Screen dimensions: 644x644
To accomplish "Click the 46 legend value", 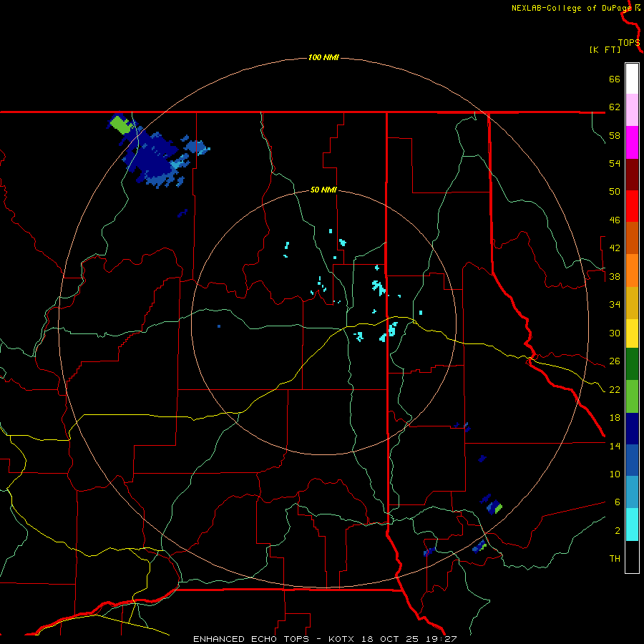I will (x=615, y=220).
